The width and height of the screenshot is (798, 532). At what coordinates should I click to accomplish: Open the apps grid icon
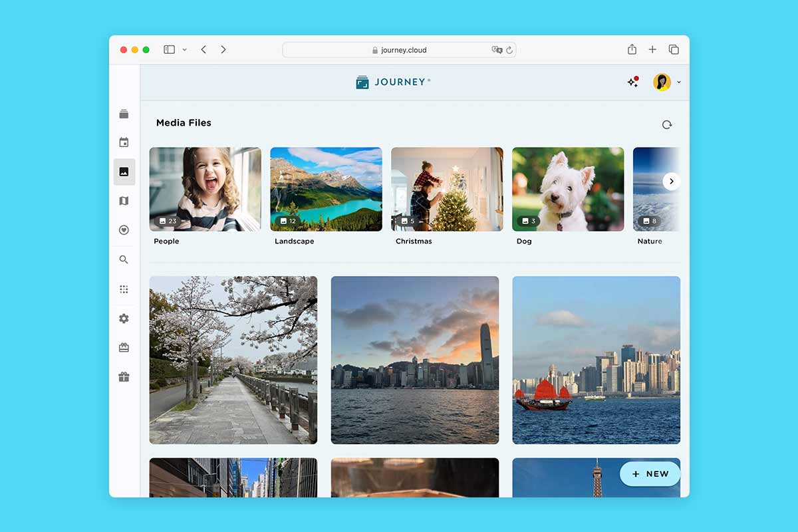pos(124,289)
